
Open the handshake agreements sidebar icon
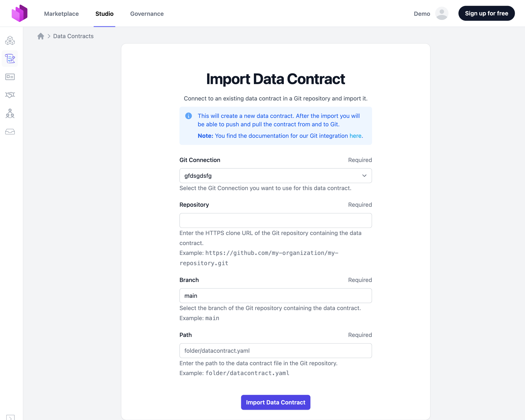click(10, 95)
